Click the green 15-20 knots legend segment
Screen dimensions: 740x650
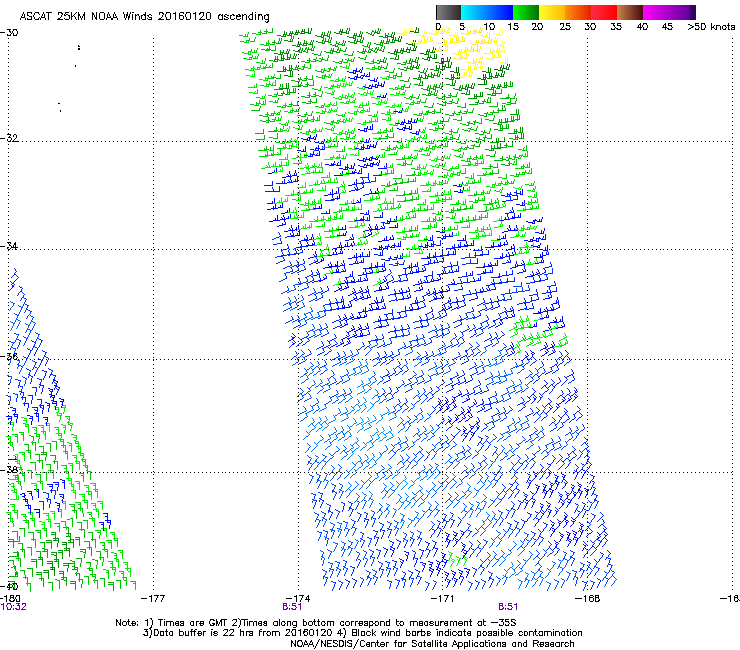[526, 12]
